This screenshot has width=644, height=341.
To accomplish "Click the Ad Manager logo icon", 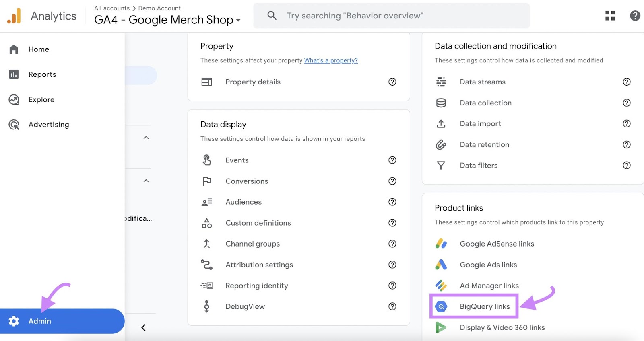I will point(441,286).
